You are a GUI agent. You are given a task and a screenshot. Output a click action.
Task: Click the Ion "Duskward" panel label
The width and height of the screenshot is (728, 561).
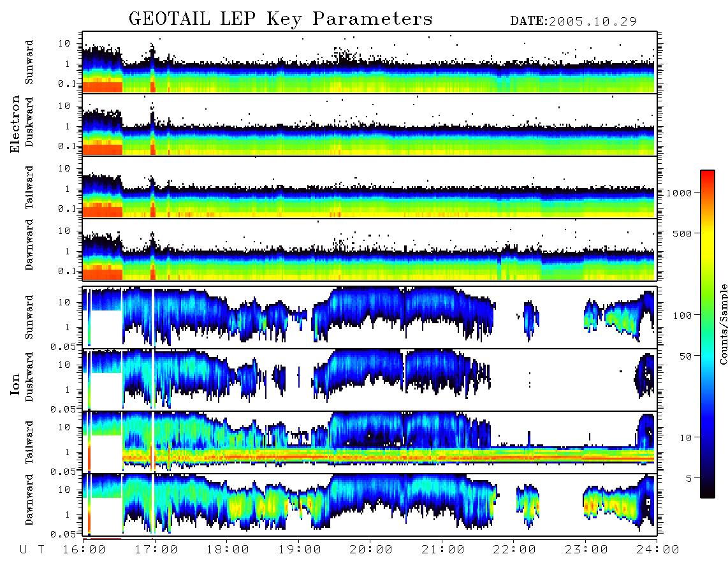click(29, 377)
